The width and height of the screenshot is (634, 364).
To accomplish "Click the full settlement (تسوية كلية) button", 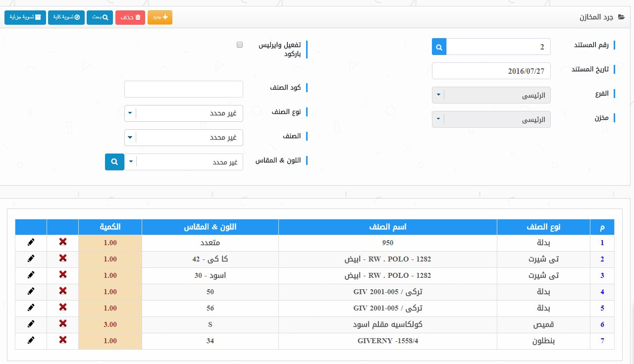I will pos(66,17).
